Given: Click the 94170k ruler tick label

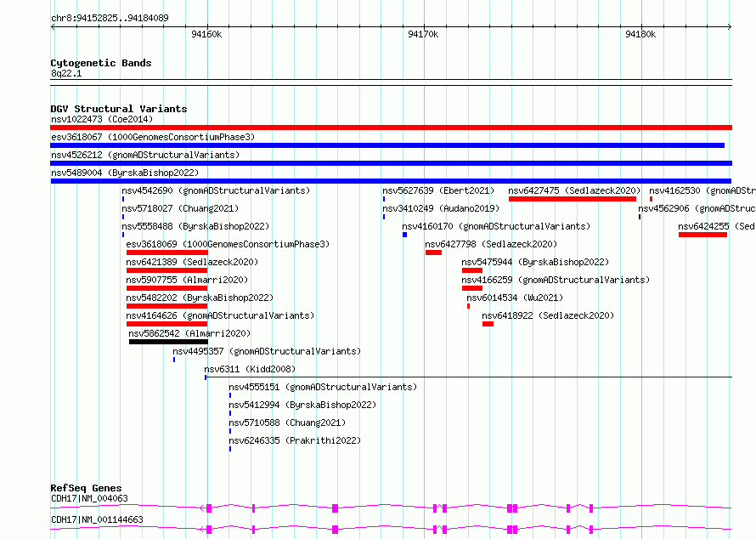Looking at the screenshot, I should [x=423, y=34].
